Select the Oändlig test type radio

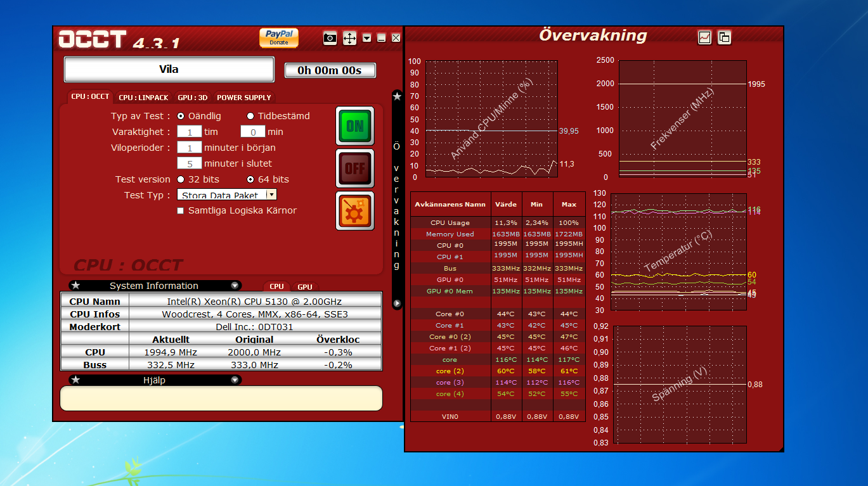(x=181, y=116)
